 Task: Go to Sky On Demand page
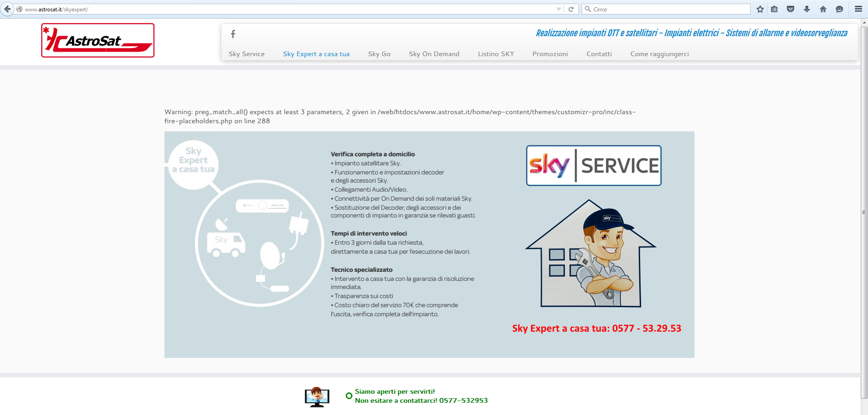434,54
